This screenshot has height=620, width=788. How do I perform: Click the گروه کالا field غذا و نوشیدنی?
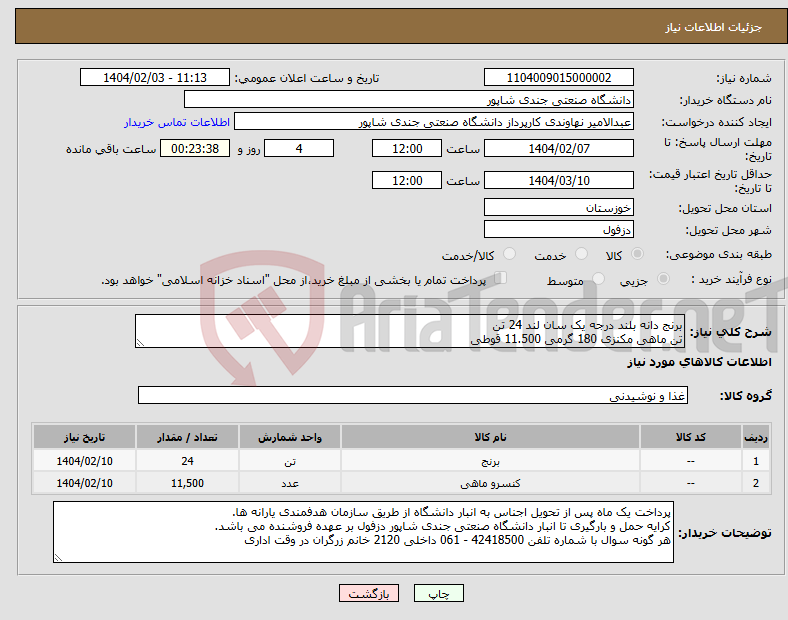tap(413, 395)
